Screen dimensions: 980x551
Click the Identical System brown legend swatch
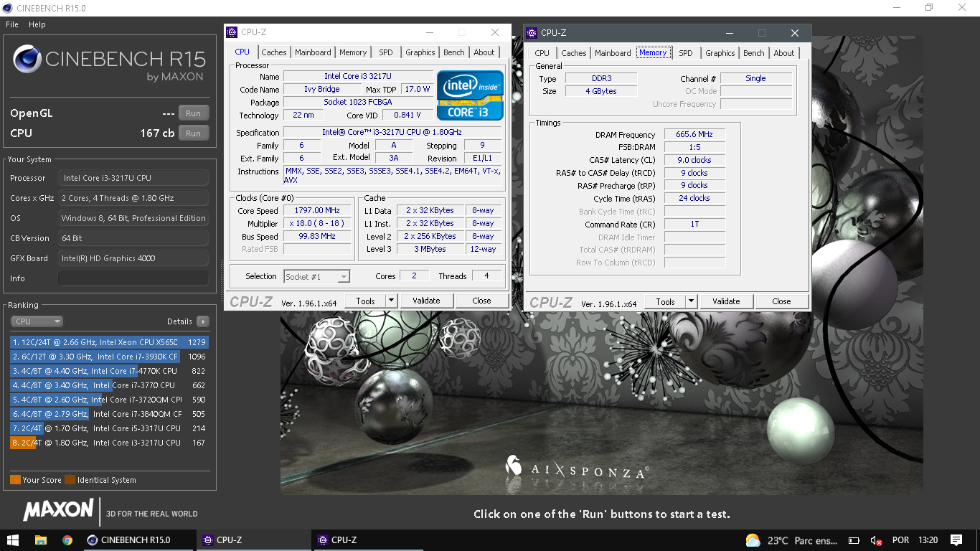point(70,480)
